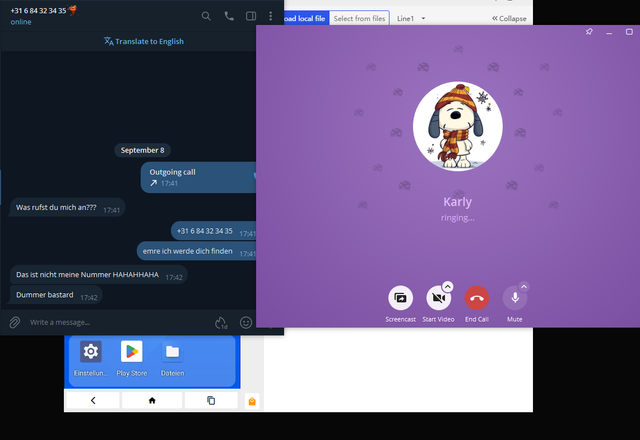Screen dimensions: 640x440
Task: Click message 'Das ist nicht meine Nummer'
Action: [99, 275]
